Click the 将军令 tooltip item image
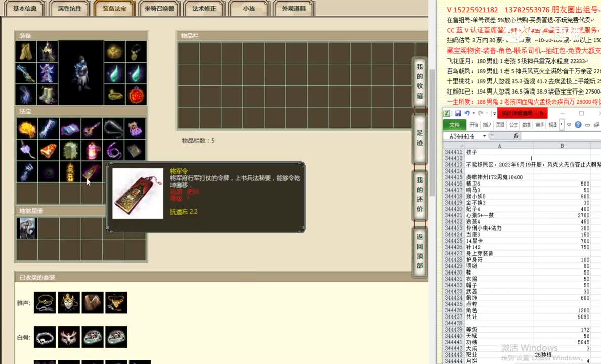The image size is (601, 364). tap(138, 194)
